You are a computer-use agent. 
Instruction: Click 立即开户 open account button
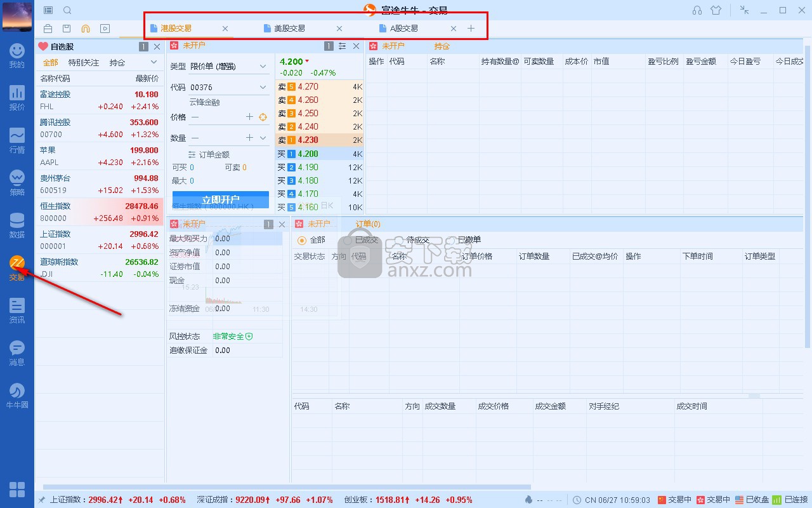pos(221,200)
